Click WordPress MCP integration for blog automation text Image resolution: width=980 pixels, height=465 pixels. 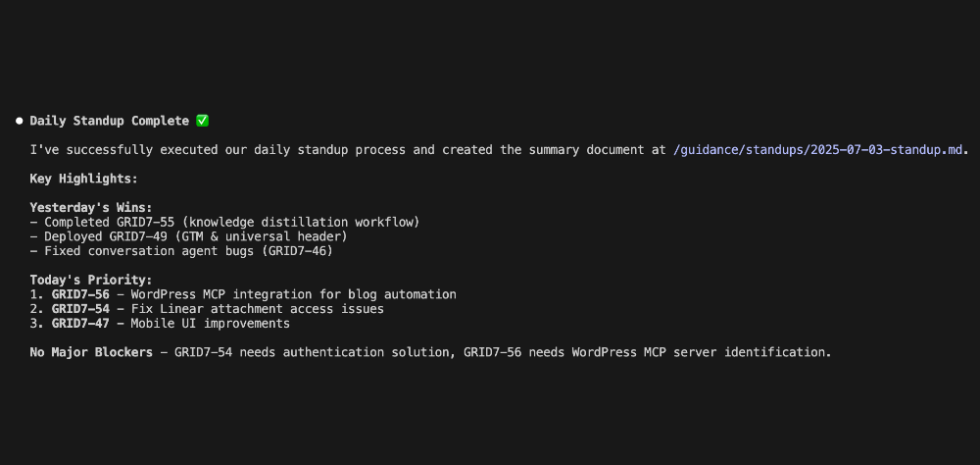(x=294, y=294)
